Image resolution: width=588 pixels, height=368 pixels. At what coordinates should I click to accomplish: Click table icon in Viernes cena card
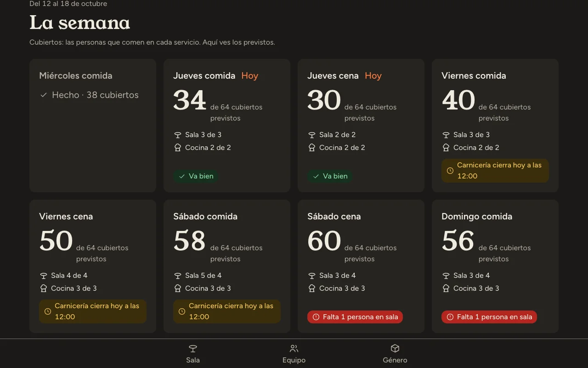[44, 276]
